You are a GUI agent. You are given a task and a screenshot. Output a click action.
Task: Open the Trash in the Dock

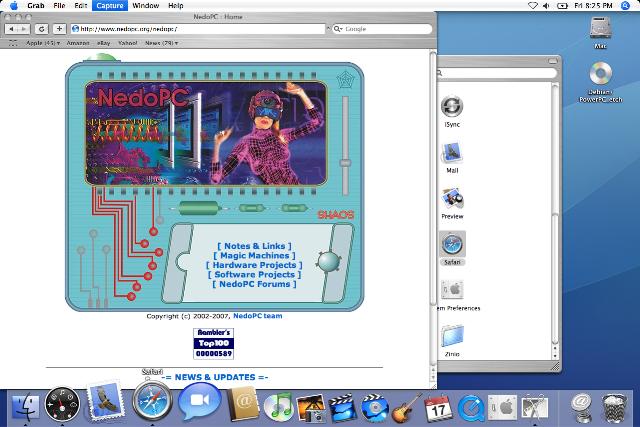point(614,407)
